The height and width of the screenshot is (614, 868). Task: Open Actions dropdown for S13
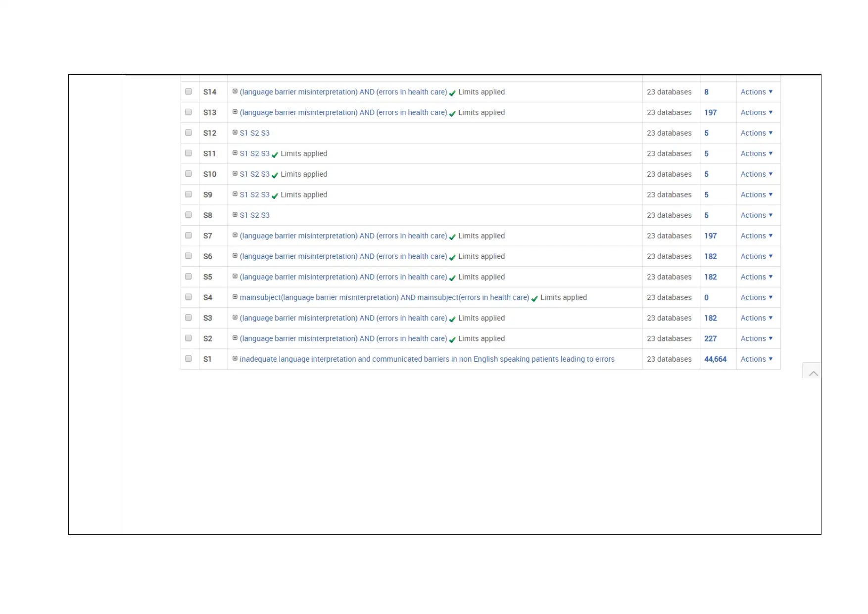coord(756,113)
